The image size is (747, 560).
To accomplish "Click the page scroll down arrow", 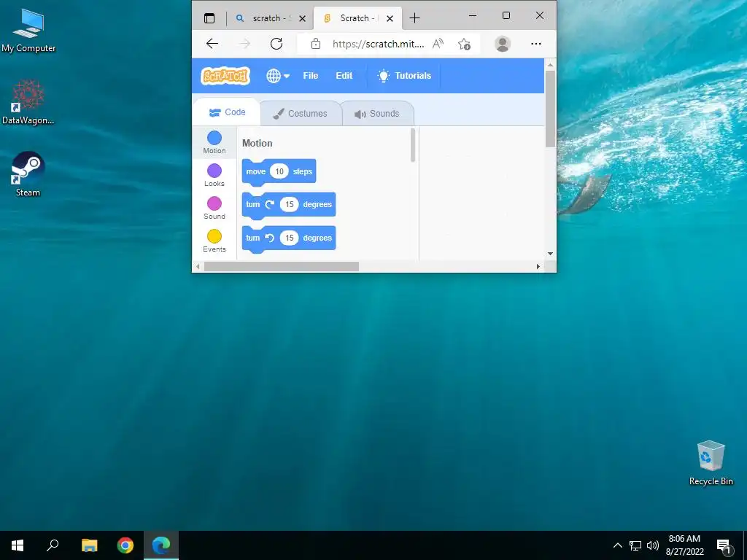I will coord(550,254).
